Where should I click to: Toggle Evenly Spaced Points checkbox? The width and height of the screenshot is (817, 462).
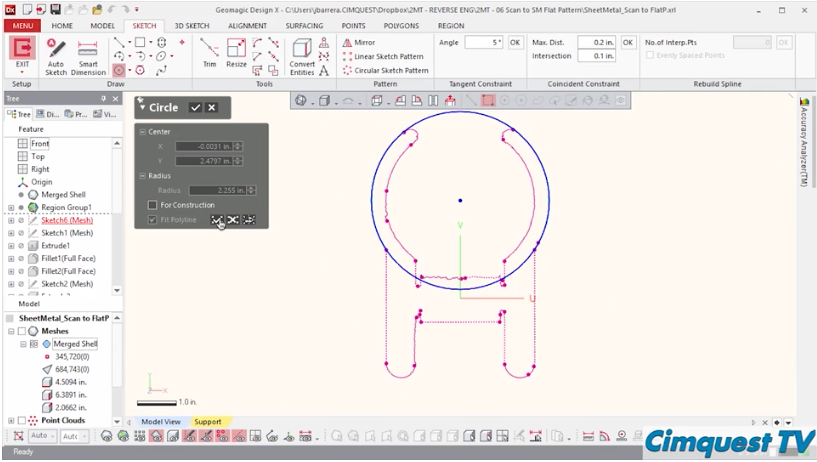tap(650, 55)
